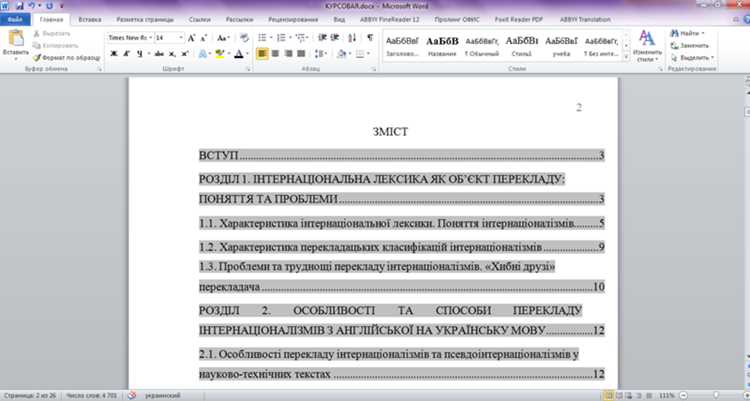Open the Text Effects glowing A icon
Screen dimensions: 750x401
point(203,54)
